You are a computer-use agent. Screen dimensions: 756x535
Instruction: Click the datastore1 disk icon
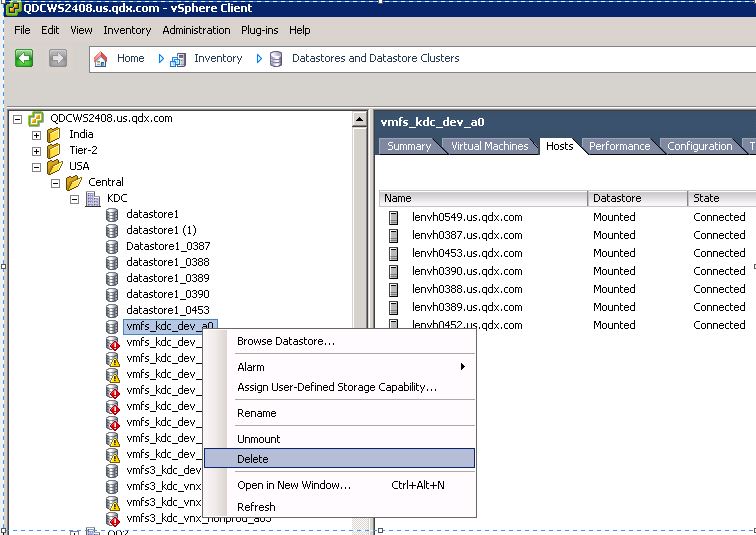click(112, 215)
